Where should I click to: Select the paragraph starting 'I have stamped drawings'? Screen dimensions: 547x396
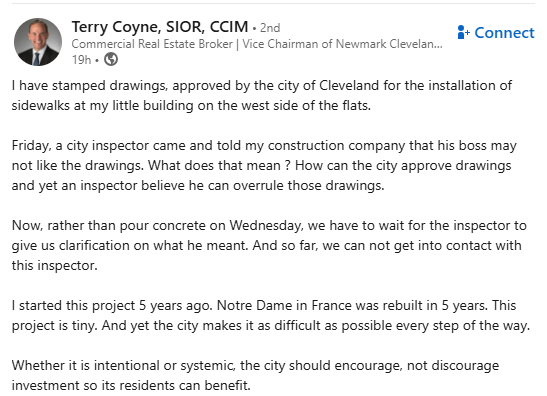tap(262, 95)
